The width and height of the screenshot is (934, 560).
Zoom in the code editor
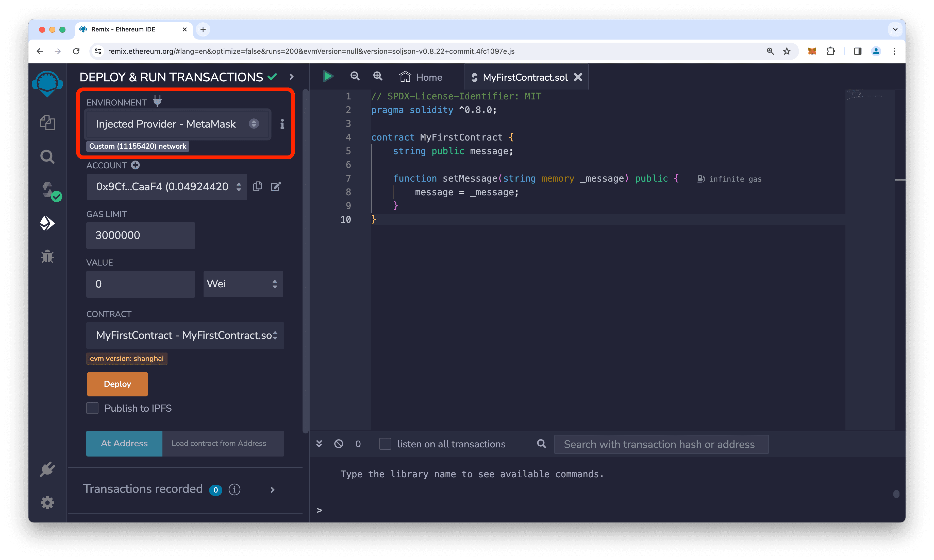(378, 76)
